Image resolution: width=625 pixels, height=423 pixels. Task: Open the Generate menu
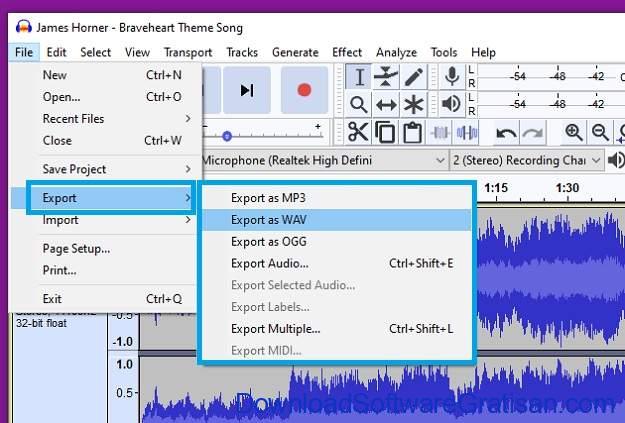pyautogui.click(x=295, y=52)
